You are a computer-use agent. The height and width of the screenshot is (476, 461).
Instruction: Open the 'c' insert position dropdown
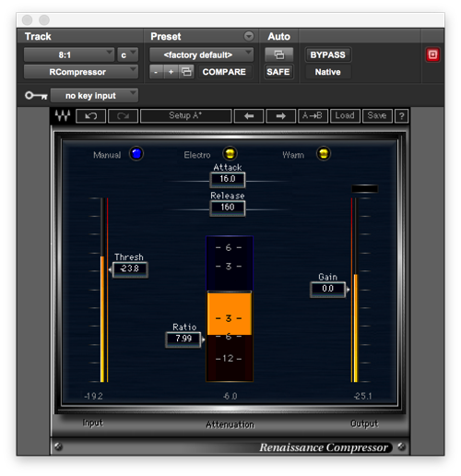(x=127, y=55)
